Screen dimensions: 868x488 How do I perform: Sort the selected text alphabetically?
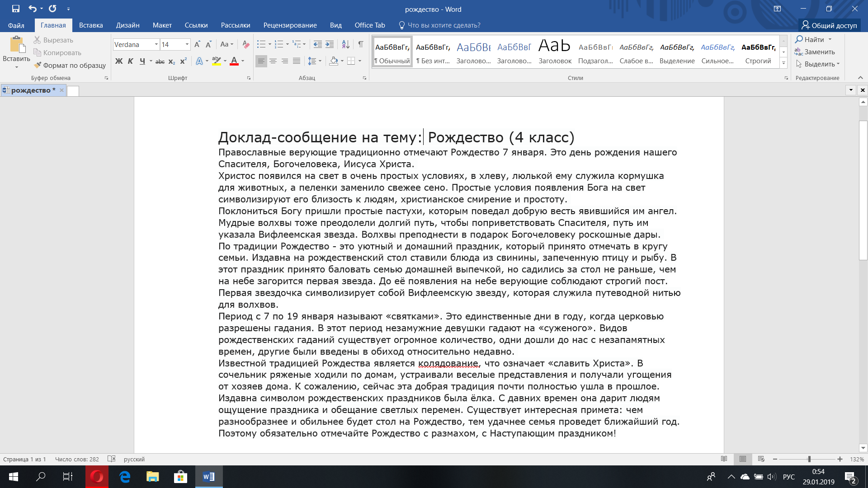coord(345,45)
